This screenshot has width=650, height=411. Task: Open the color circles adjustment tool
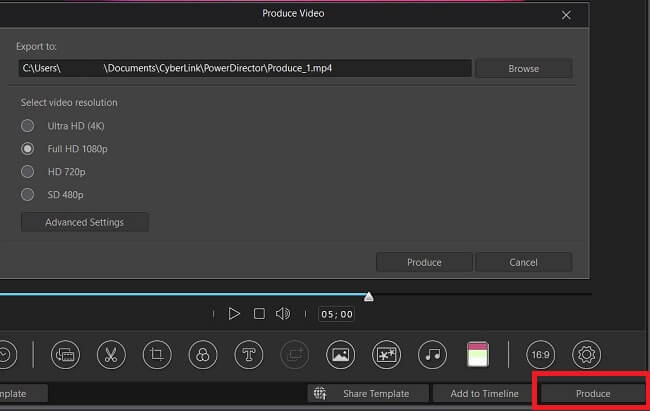(203, 355)
